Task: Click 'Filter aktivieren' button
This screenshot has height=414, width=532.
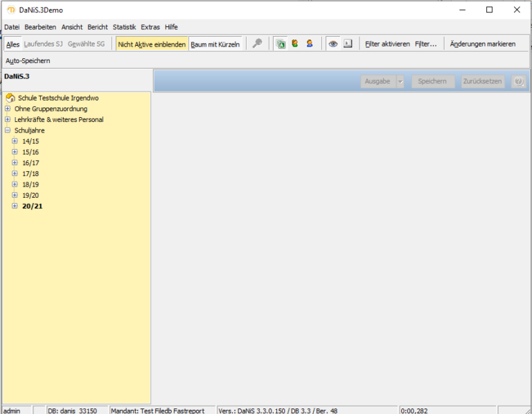Action: pos(387,44)
